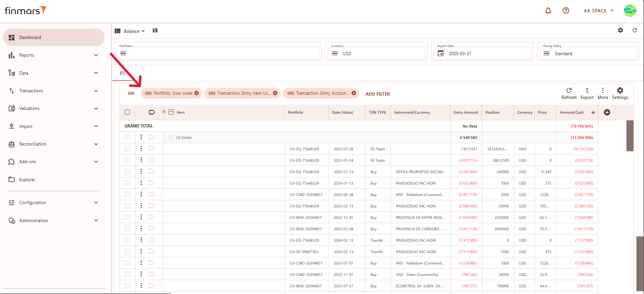Screen dimensions: 644x294
Task: Open the help question mark icon
Action: tap(566, 10)
